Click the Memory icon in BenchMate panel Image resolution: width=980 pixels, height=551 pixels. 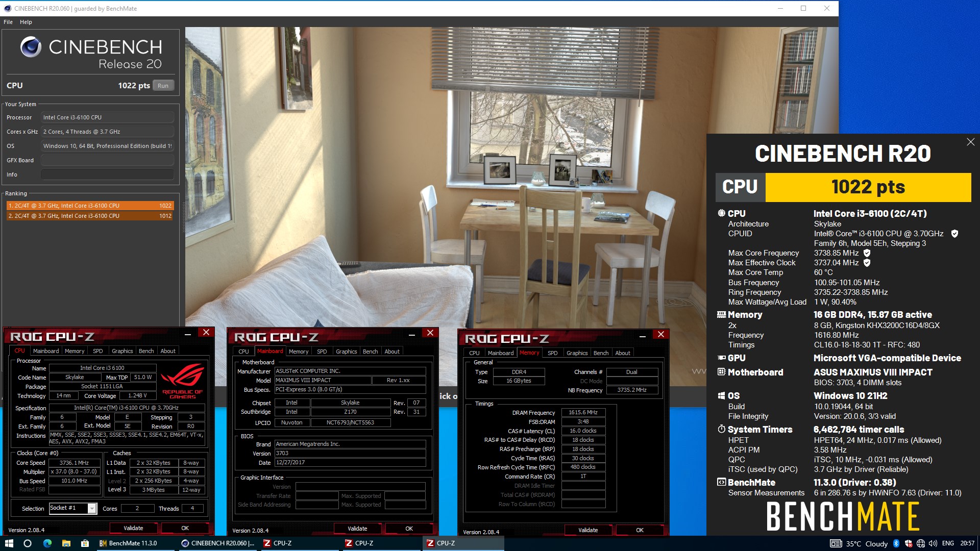[x=721, y=315]
